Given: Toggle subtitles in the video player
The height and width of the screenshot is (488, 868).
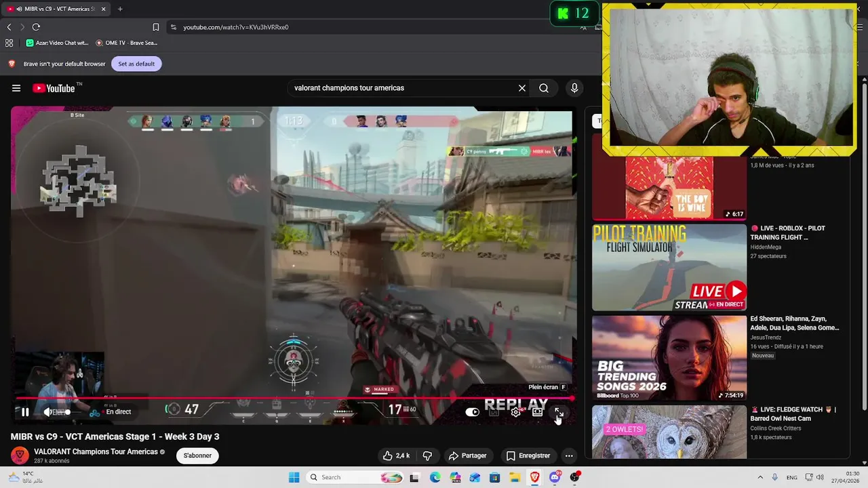Looking at the screenshot, I should 494,411.
